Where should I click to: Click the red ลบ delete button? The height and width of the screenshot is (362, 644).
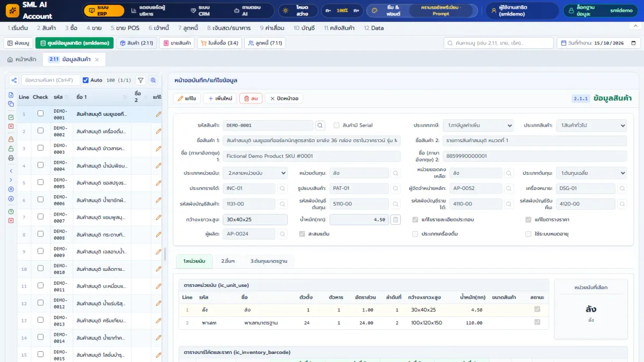pos(251,98)
